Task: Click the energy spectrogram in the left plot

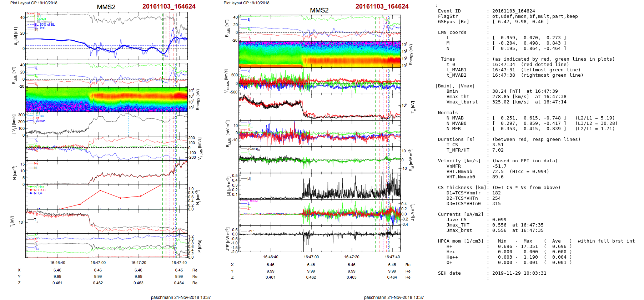Action: tap(106, 100)
